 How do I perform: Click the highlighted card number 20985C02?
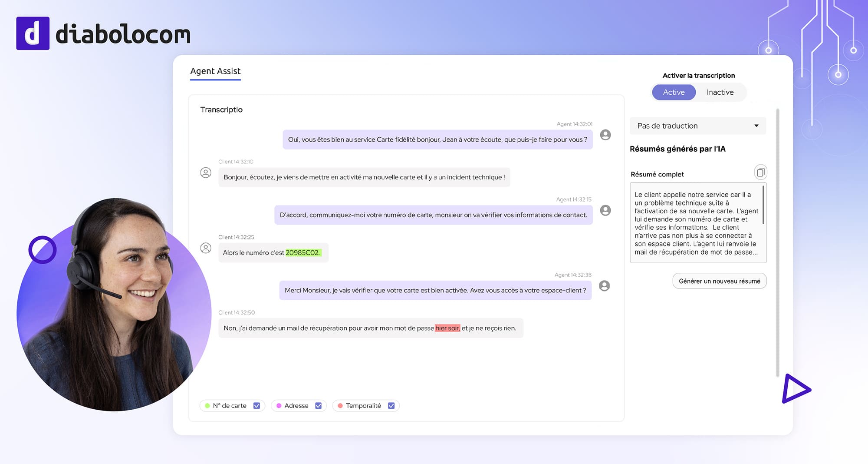[x=304, y=252]
